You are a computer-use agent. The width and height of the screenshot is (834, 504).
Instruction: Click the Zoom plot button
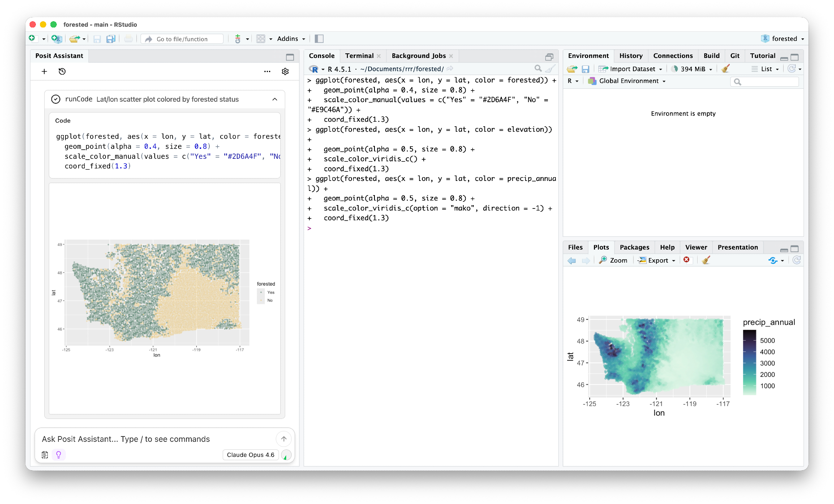coord(613,260)
